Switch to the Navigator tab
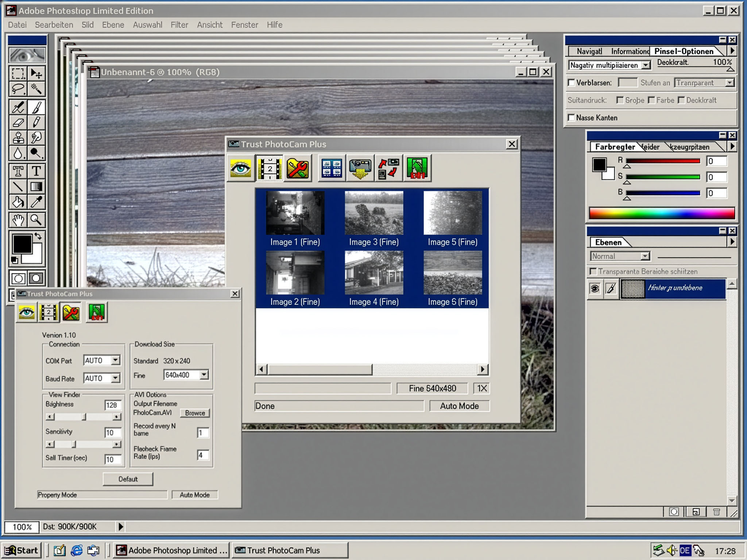Viewport: 747px width, 560px height. [x=589, y=51]
